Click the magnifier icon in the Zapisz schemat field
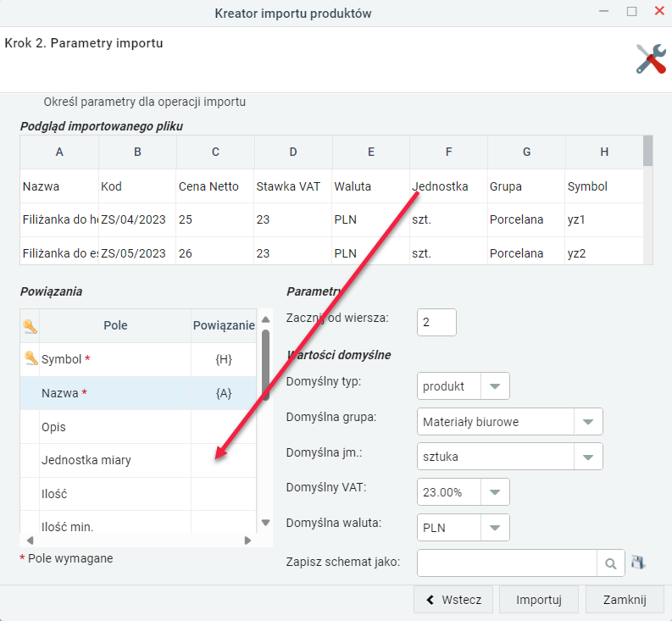The image size is (672, 621). click(x=611, y=563)
